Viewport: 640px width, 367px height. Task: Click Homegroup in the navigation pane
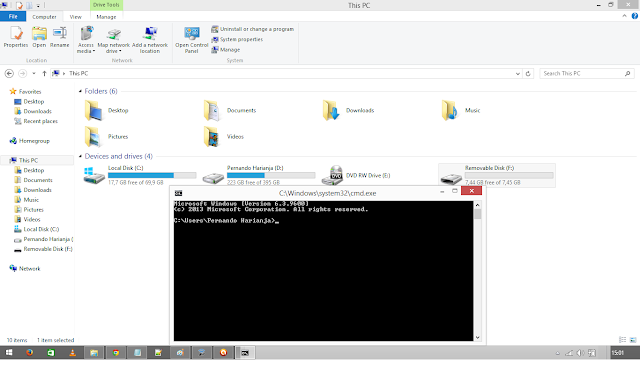34,141
